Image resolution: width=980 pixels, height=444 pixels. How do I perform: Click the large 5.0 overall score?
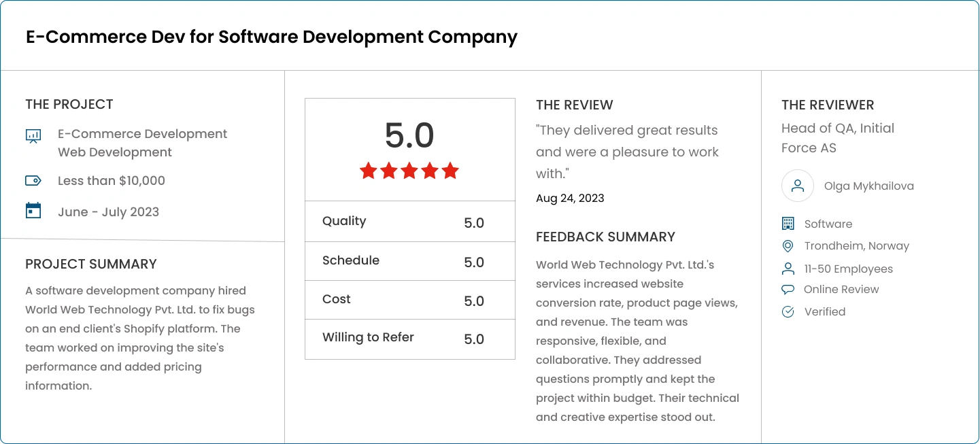409,135
